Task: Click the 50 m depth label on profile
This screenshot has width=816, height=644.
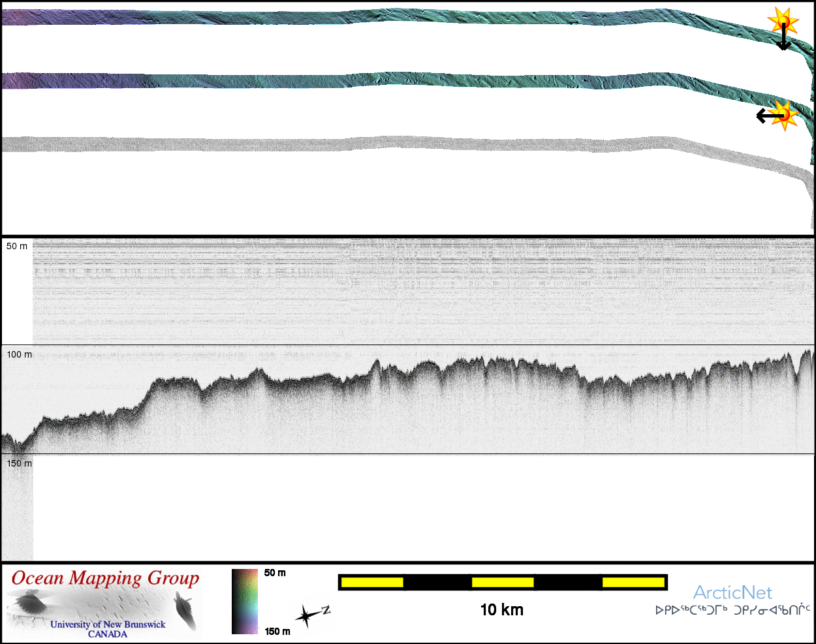Action: point(17,246)
